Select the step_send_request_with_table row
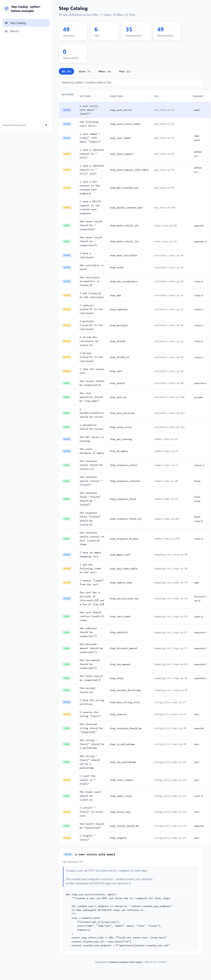This screenshot has width=211, height=980. 134,170
